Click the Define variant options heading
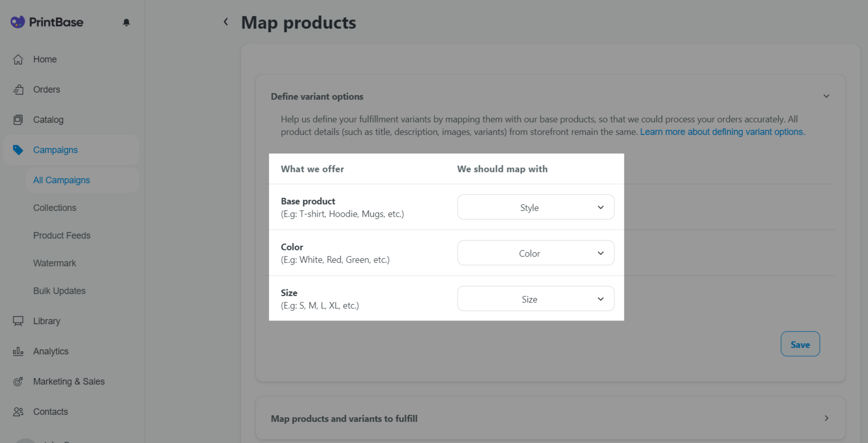 (317, 97)
